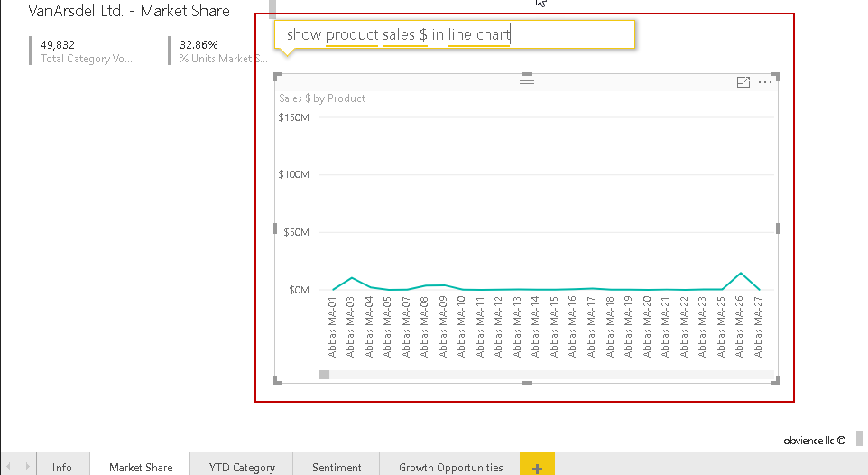
Task: Open Focus mode for the line chart
Action: (743, 82)
